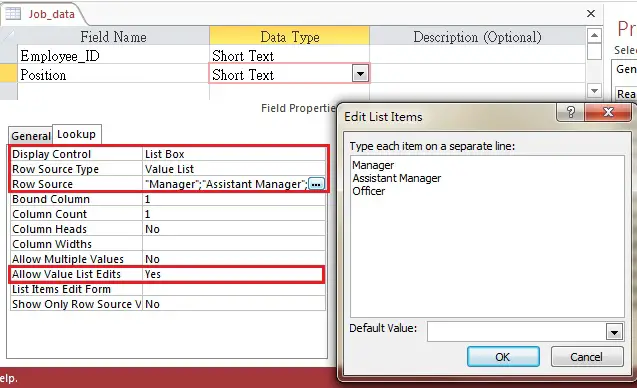Click the Show Only Row Source value No
The height and width of the screenshot is (388, 637).
(234, 304)
